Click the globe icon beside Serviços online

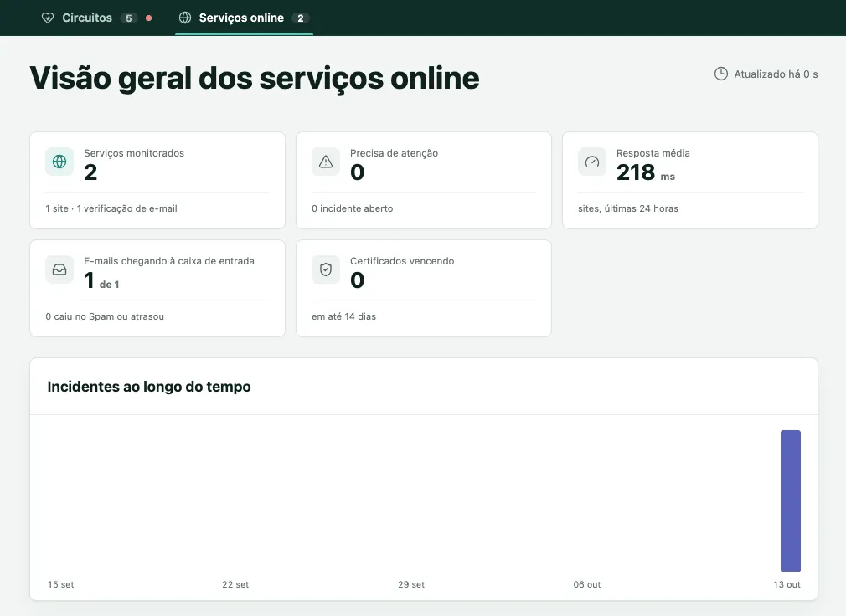pos(185,18)
